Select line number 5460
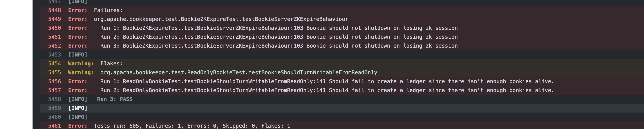This screenshot has width=644, height=129. [55, 117]
